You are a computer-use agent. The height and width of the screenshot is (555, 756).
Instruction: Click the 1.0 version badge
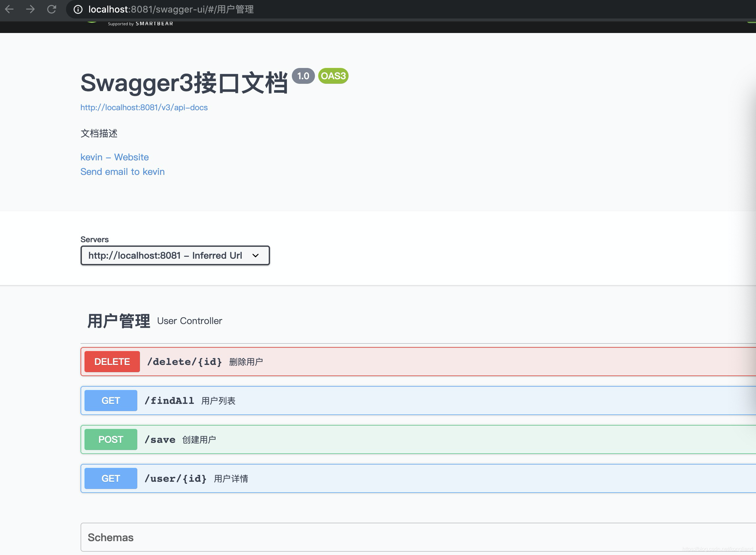click(x=303, y=76)
